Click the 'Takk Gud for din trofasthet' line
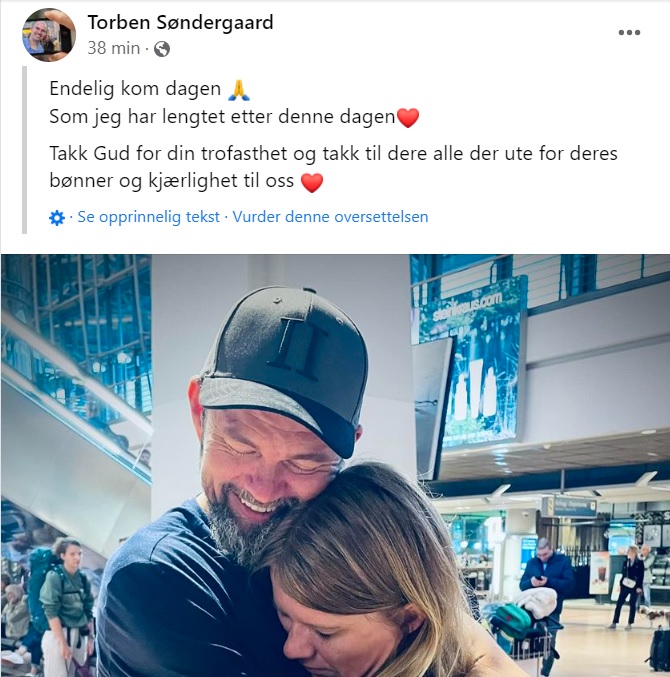Screen dimensions: 670x677 [x=333, y=154]
